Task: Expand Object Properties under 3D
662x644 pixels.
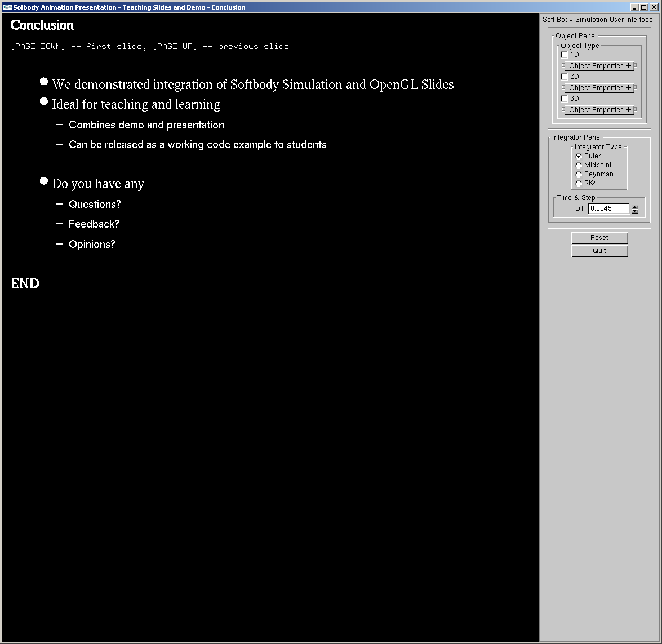Action: click(x=599, y=110)
